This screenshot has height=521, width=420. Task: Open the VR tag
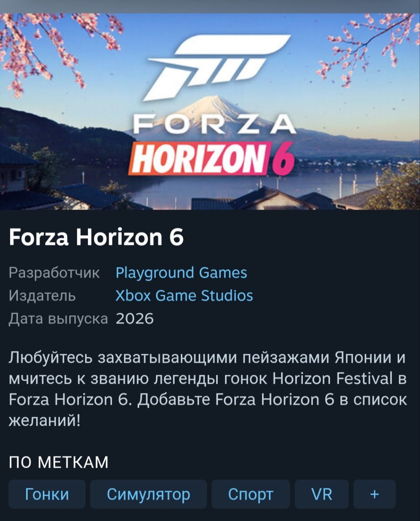322,494
